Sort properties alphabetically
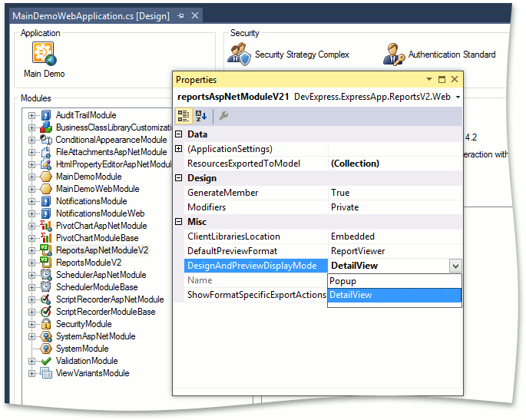 click(201, 116)
